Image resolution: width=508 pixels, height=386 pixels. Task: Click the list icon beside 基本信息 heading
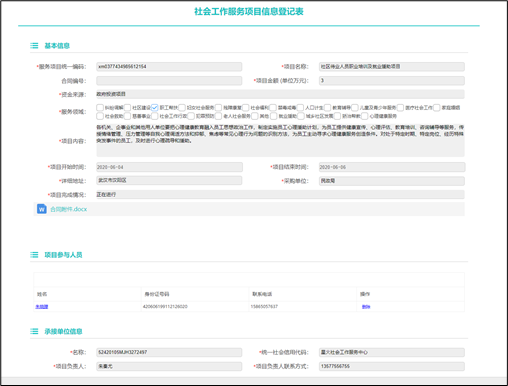pos(34,46)
